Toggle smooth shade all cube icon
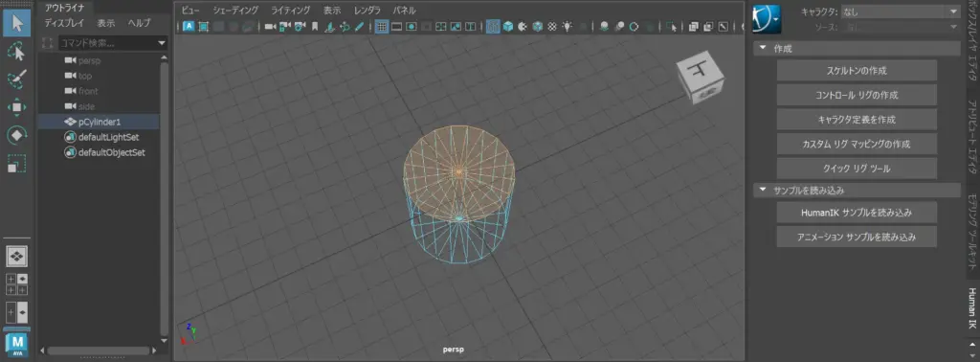The width and height of the screenshot is (980, 362). pyautogui.click(x=508, y=27)
